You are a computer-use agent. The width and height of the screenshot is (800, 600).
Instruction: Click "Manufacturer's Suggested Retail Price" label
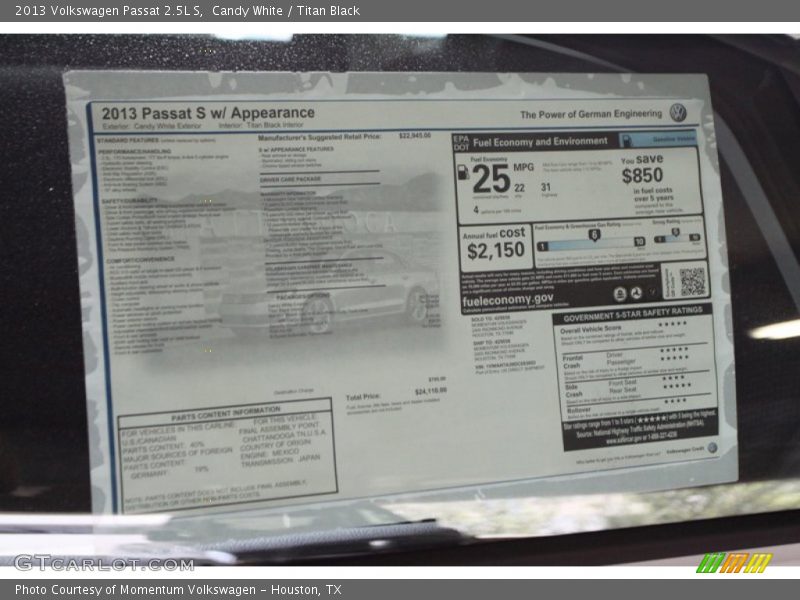pos(319,138)
